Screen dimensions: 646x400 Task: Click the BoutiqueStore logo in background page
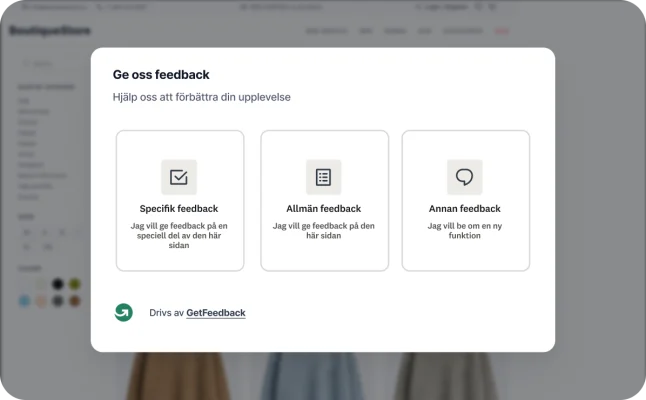click(50, 30)
